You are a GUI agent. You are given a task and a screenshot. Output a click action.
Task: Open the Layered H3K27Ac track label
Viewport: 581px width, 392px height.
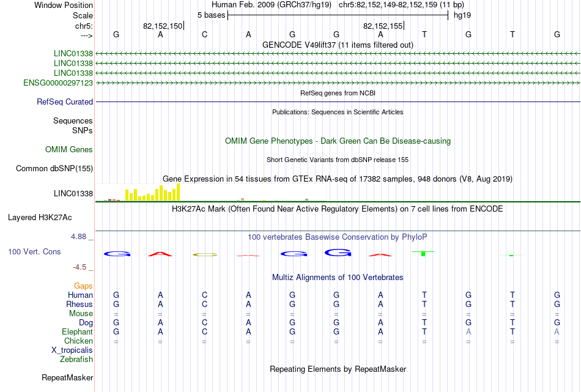point(40,218)
